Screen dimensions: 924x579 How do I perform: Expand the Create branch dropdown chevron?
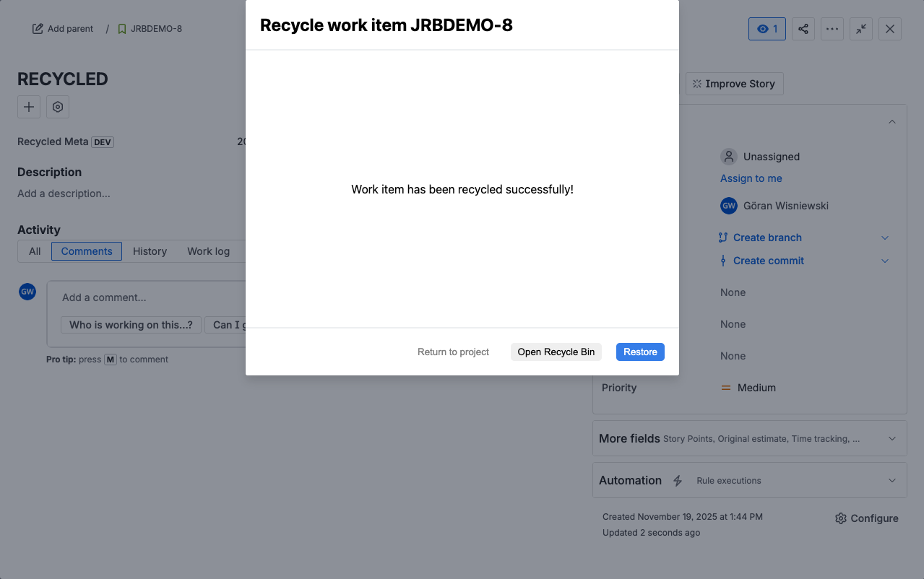tap(885, 238)
